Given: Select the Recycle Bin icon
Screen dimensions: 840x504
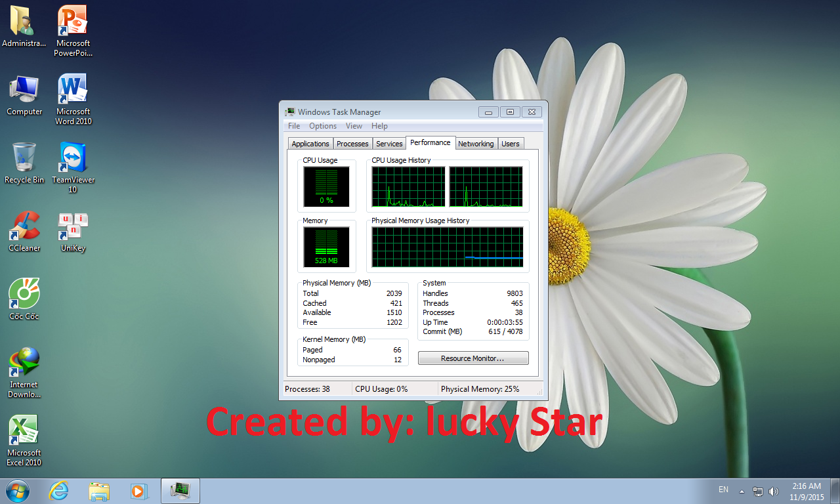Looking at the screenshot, I should (24, 163).
